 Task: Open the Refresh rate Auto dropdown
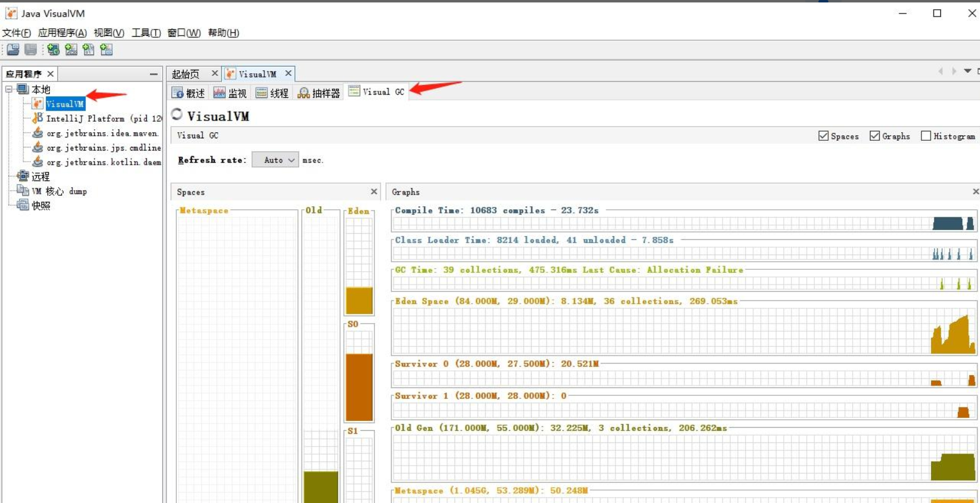275,160
